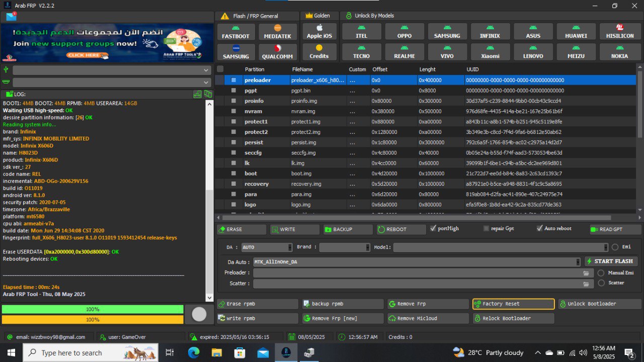Screen dimensions: 644x362
Task: Open Microsoft Edge from the taskbar
Action: click(x=194, y=352)
